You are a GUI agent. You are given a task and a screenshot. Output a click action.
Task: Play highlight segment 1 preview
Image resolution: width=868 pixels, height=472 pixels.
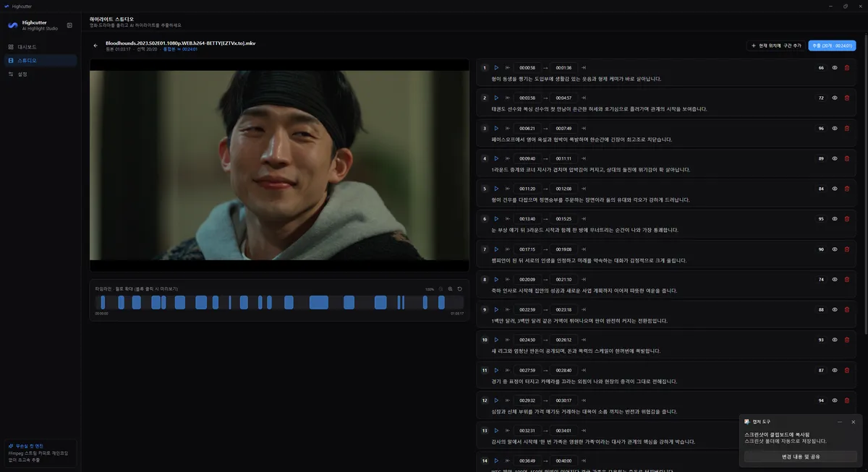coord(496,68)
